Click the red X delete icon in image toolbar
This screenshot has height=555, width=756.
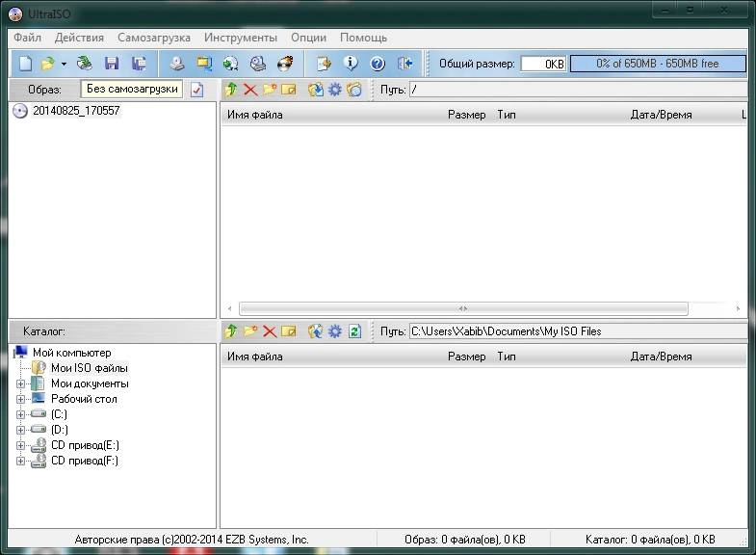[250, 90]
